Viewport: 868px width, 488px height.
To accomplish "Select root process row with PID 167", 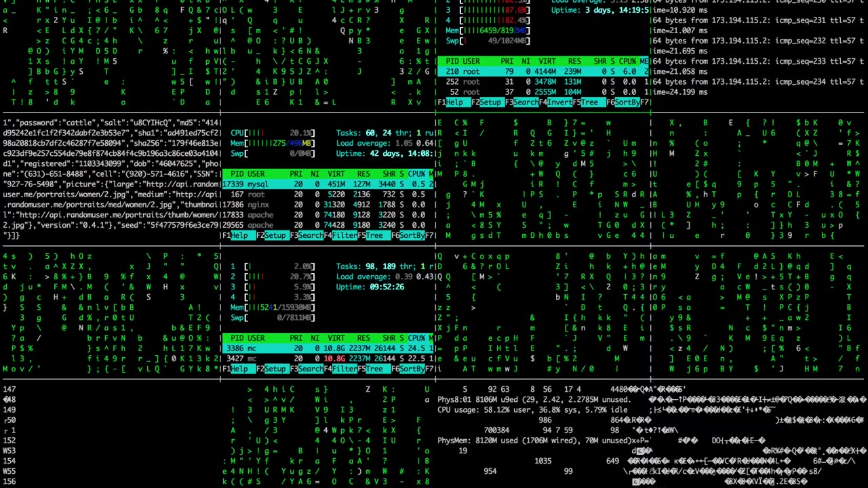I will (x=328, y=195).
